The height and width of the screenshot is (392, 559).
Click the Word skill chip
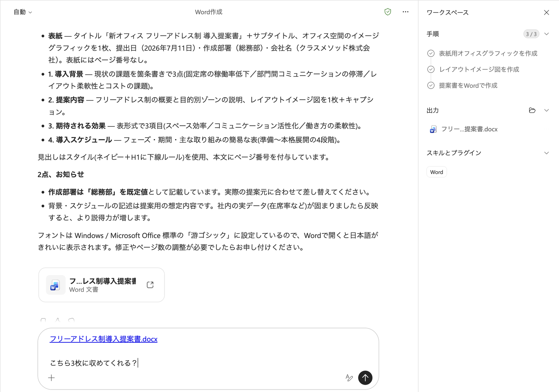(x=437, y=172)
